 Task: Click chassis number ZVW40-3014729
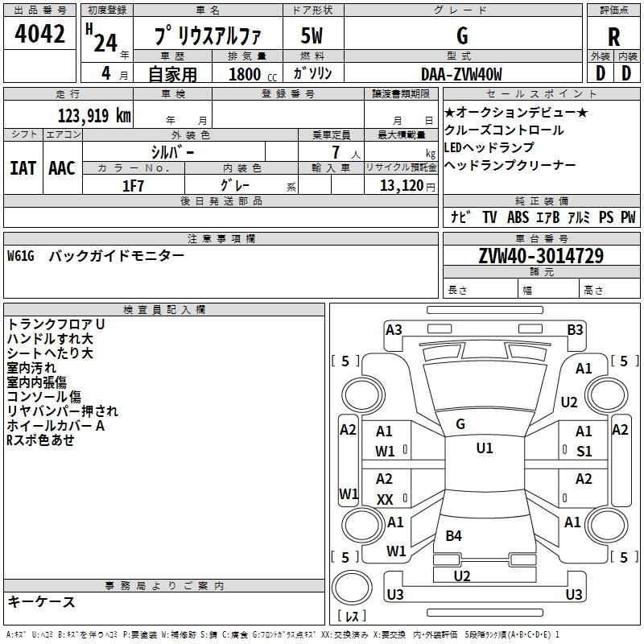pyautogui.click(x=541, y=256)
